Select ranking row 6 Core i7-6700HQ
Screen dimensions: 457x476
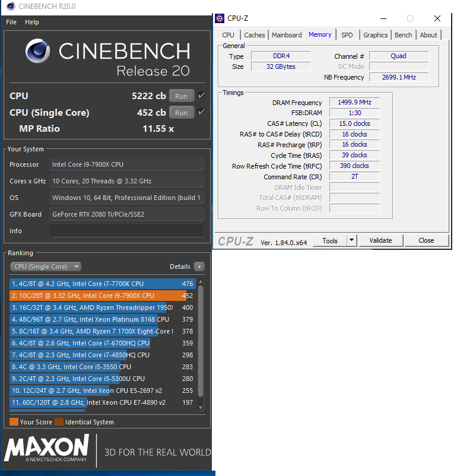[x=103, y=343]
